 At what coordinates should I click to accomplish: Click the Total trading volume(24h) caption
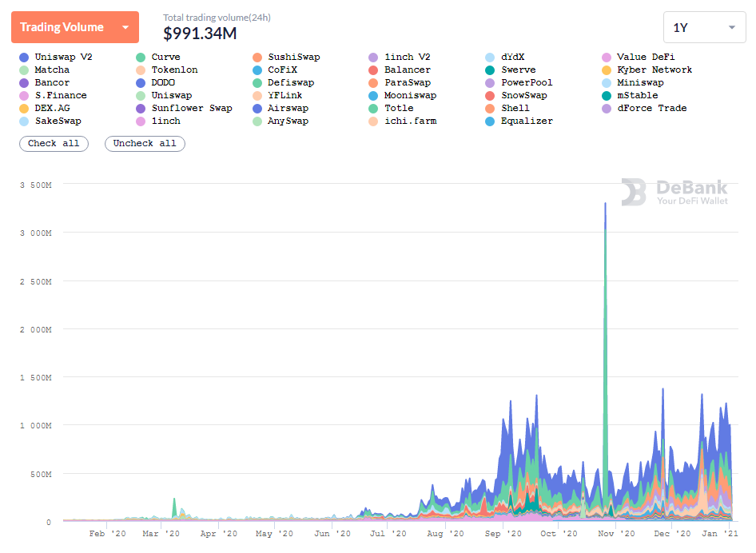coord(217,18)
